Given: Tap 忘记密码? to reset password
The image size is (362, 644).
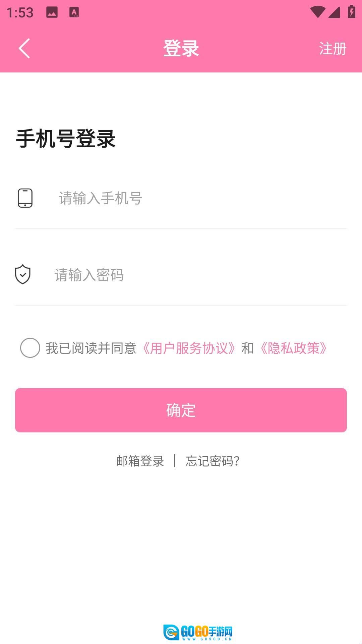Looking at the screenshot, I should 213,461.
